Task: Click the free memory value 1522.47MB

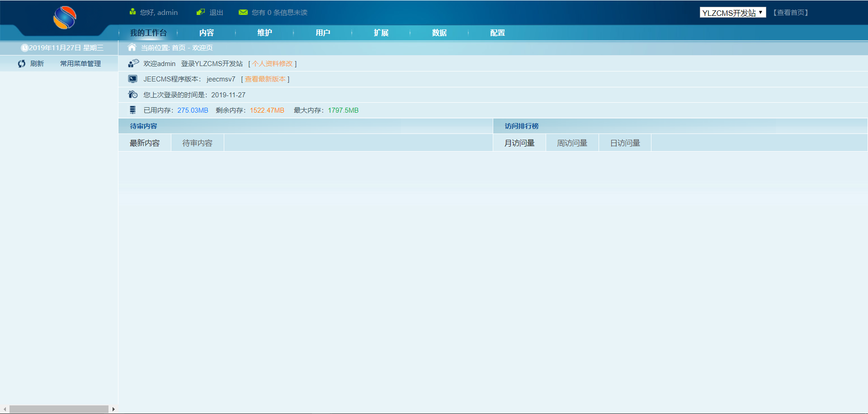Action: (267, 110)
